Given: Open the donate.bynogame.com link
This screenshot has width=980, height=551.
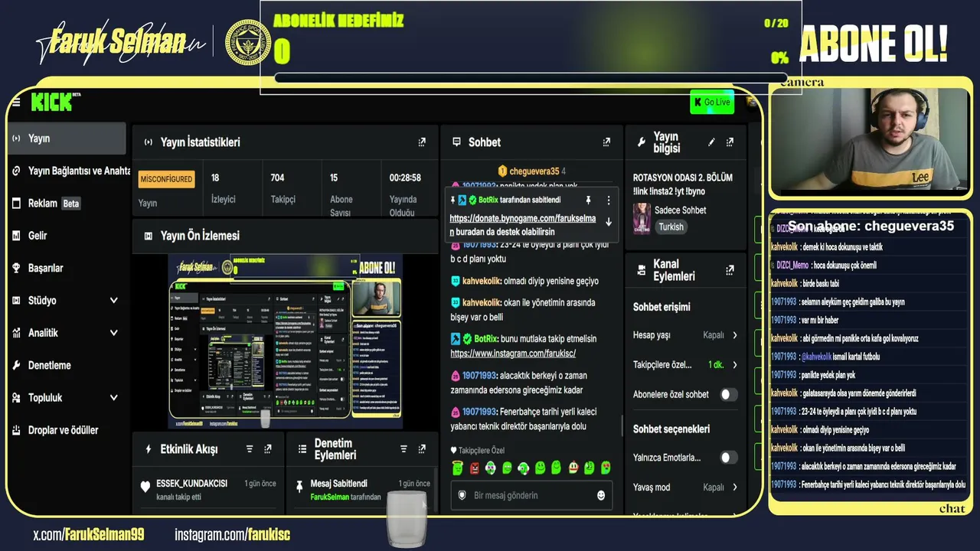Looking at the screenshot, I should pyautogui.click(x=522, y=225).
